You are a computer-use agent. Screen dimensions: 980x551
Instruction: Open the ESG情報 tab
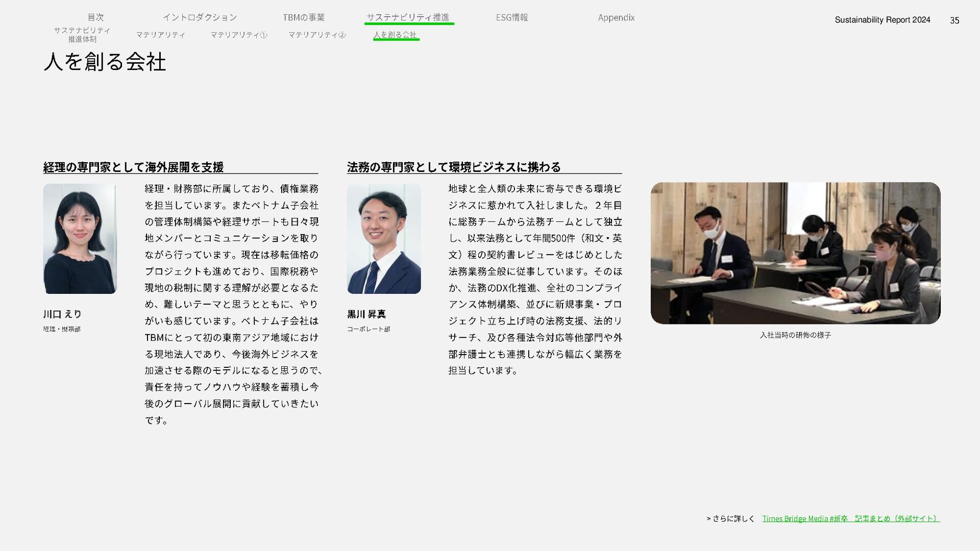pyautogui.click(x=511, y=17)
